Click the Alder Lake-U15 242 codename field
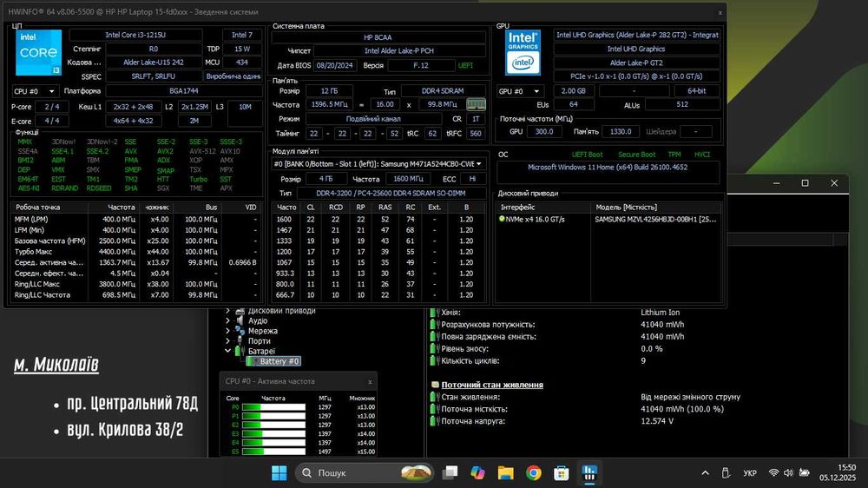The height and width of the screenshot is (488, 868). click(154, 63)
